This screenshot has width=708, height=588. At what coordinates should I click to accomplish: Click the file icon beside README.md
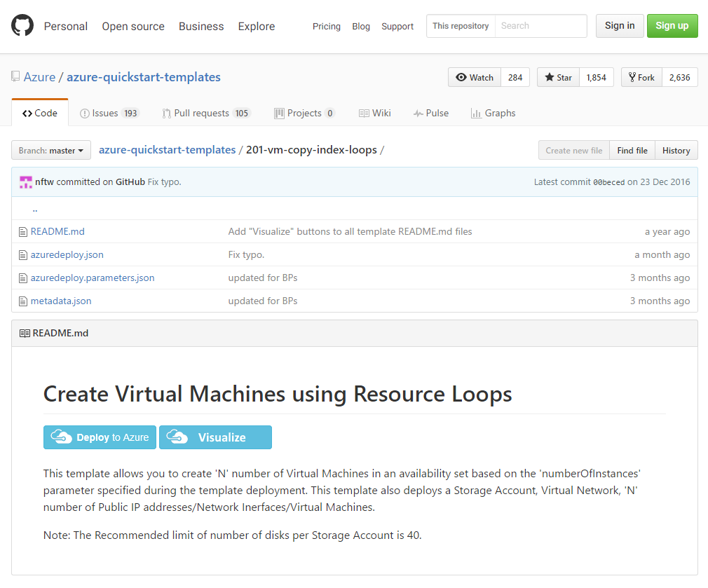click(23, 232)
